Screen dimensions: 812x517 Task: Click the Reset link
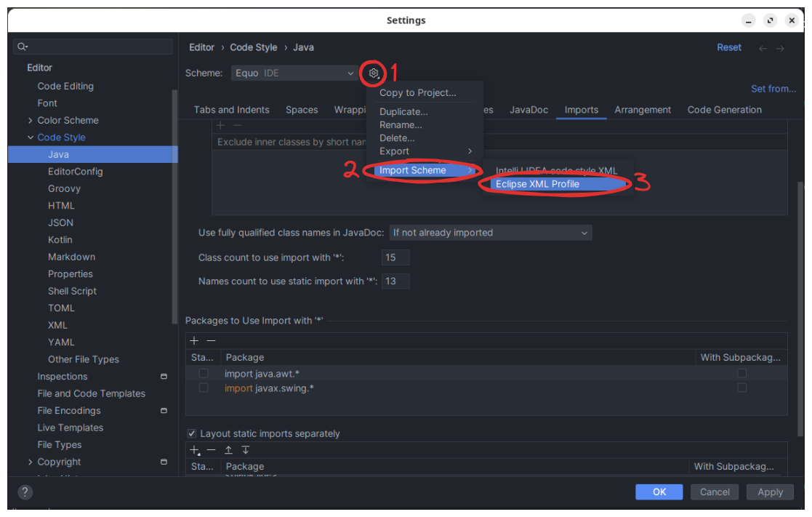click(728, 48)
